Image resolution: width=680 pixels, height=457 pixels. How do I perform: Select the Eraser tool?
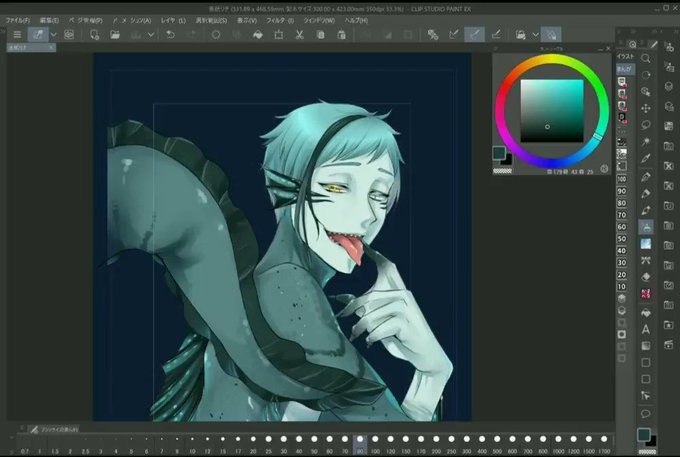click(645, 277)
